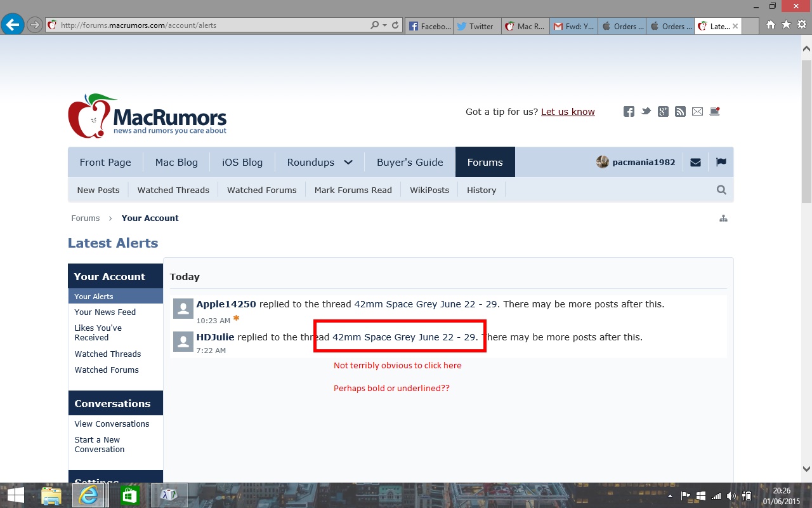Click HDJulie's avatar thumbnail
Image resolution: width=812 pixels, height=508 pixels.
(x=183, y=342)
